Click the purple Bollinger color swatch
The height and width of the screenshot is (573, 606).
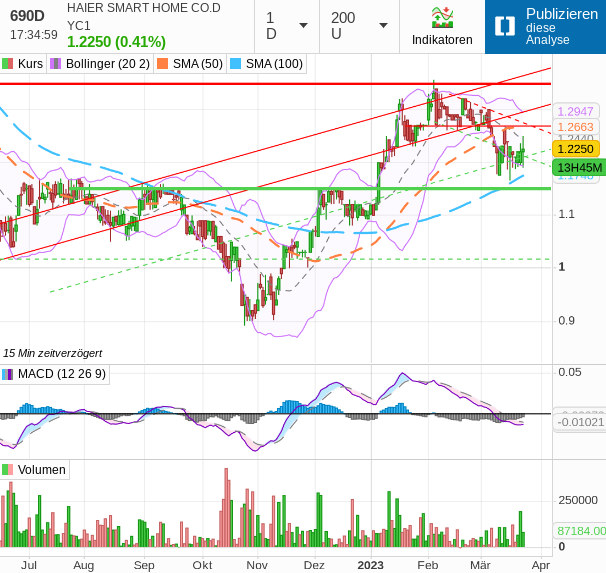click(x=56, y=64)
